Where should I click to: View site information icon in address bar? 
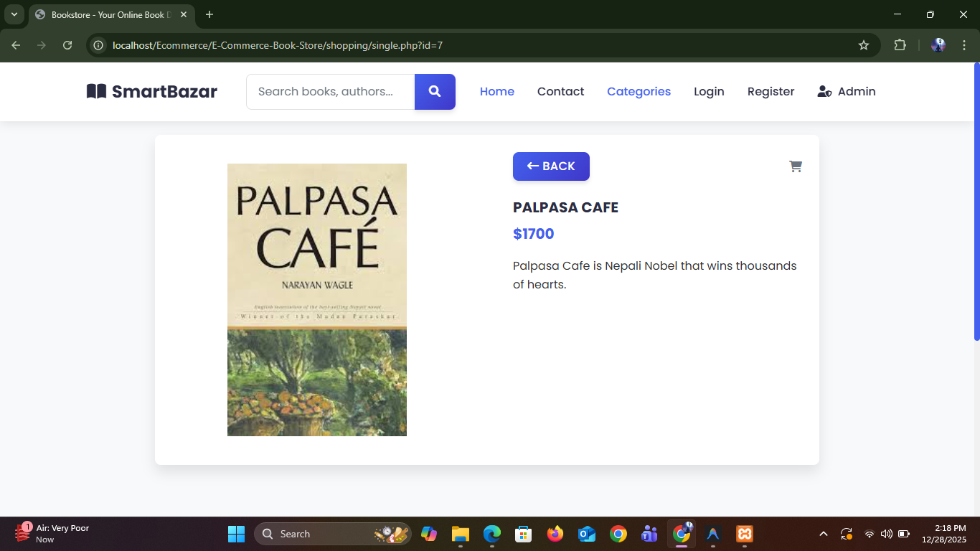tap(99, 45)
